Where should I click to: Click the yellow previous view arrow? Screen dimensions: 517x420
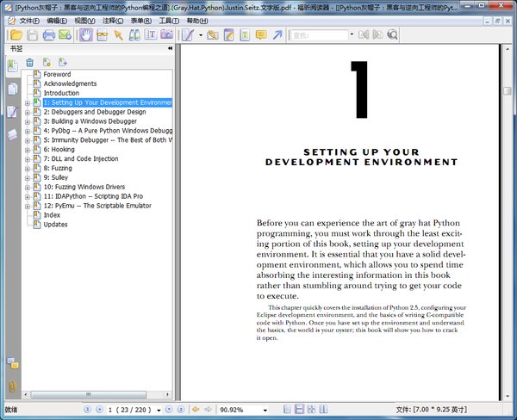(196, 409)
